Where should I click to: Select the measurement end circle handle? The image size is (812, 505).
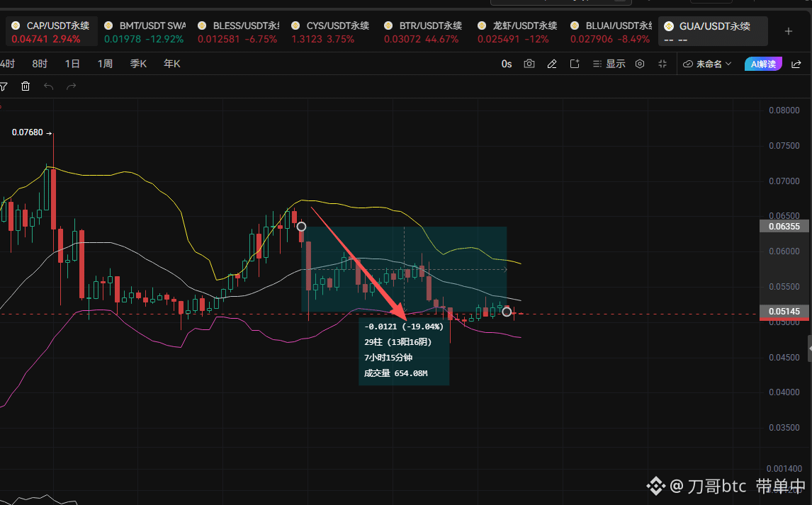507,312
